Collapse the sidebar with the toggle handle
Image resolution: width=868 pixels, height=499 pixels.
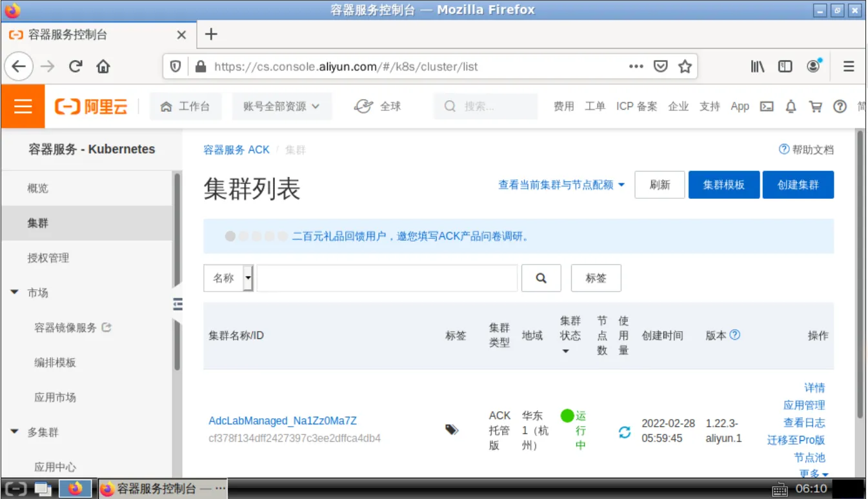177,303
